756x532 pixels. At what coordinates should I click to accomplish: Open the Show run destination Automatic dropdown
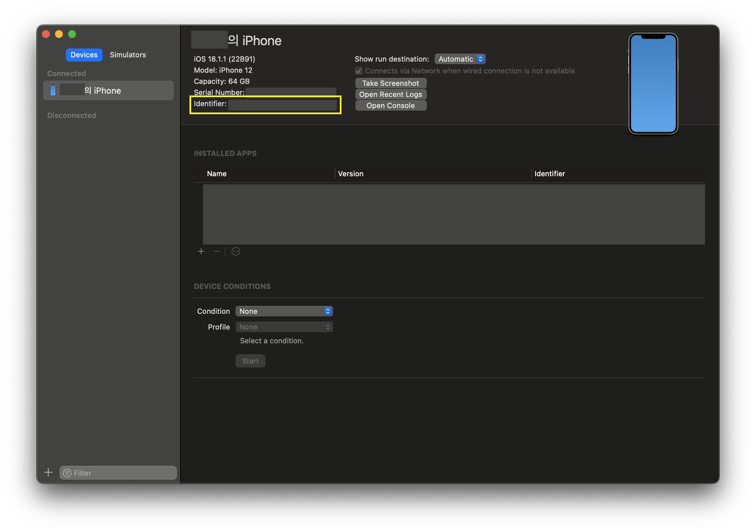(x=460, y=59)
